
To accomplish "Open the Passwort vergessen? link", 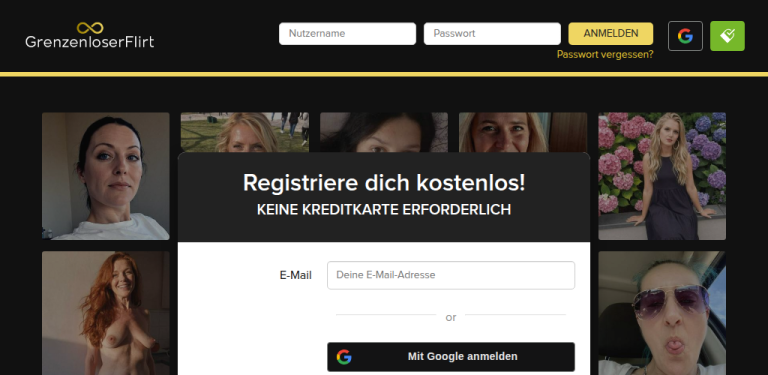I will (605, 54).
